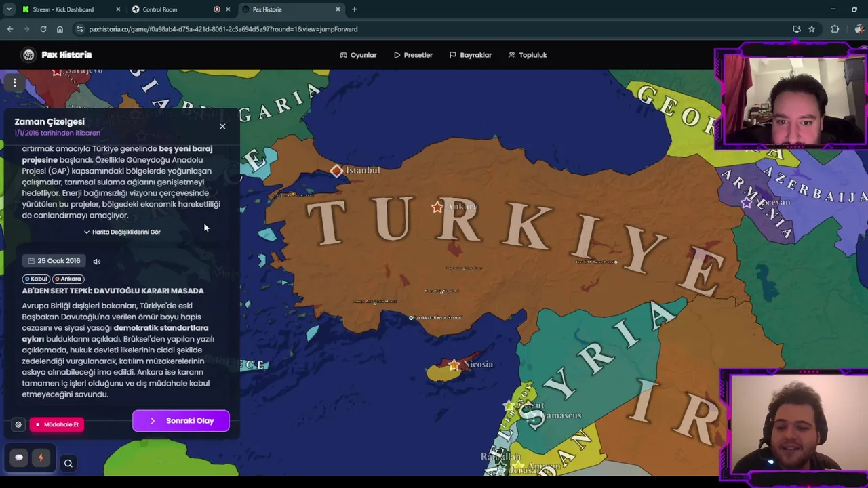Screen dimensions: 868x488
Task: Go to browser home page
Action: click(x=60, y=29)
